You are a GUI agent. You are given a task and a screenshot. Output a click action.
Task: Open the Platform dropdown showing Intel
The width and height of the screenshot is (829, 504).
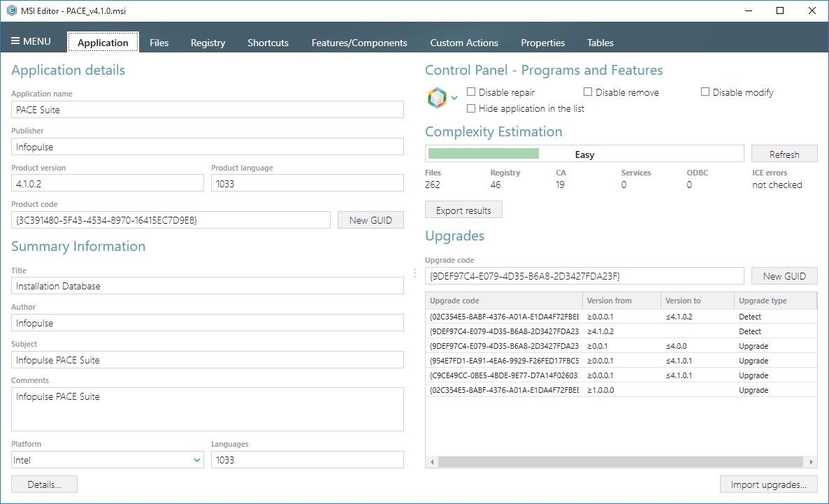(x=108, y=459)
